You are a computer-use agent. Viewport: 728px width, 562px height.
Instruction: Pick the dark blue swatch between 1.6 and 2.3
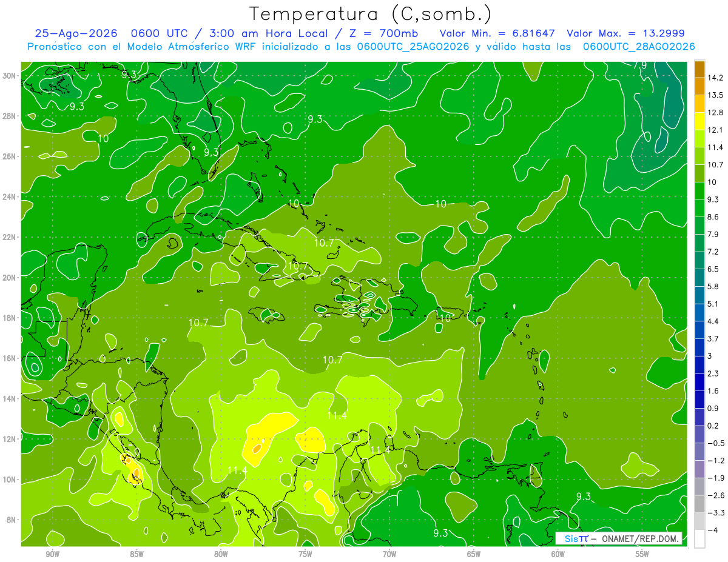click(x=699, y=382)
